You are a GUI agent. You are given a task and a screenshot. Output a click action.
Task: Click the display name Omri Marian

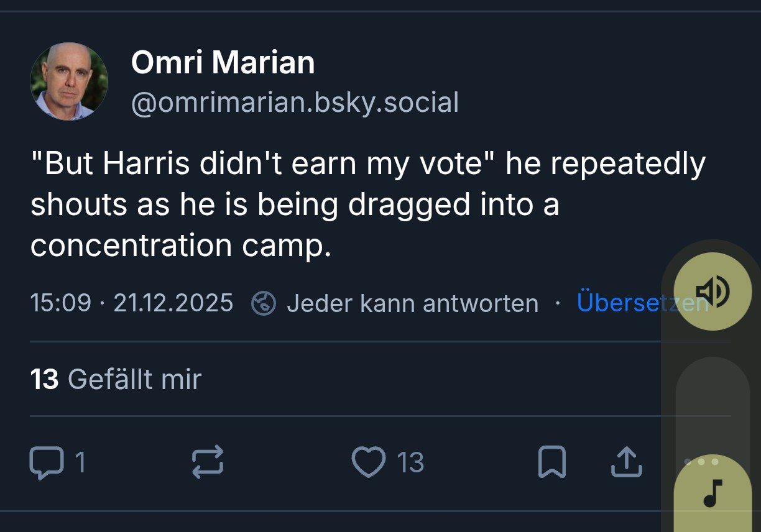point(223,63)
